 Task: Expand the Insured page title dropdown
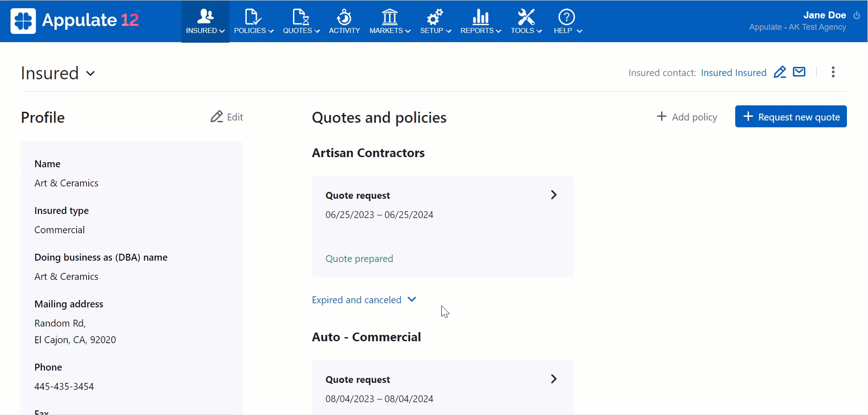point(91,73)
